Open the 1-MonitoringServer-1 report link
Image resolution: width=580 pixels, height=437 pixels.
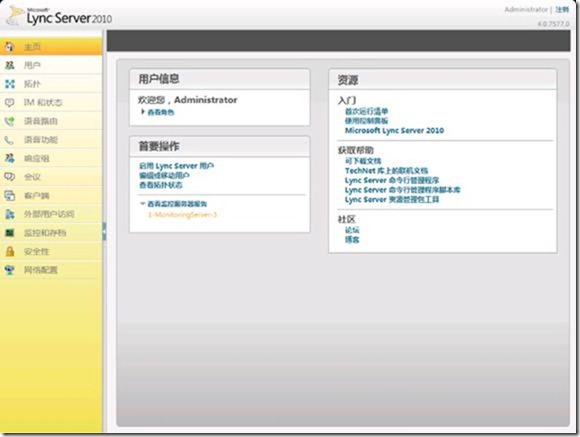point(182,215)
